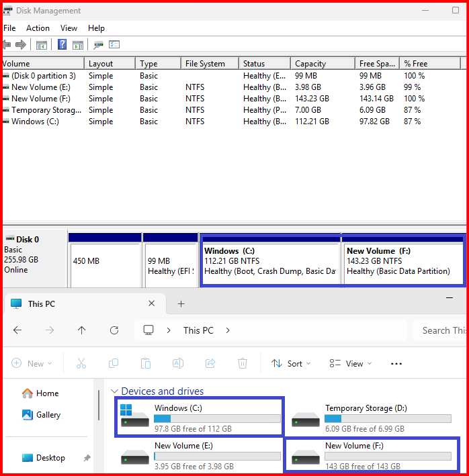Click the See more three-dots button
The width and height of the screenshot is (469, 476).
[396, 364]
